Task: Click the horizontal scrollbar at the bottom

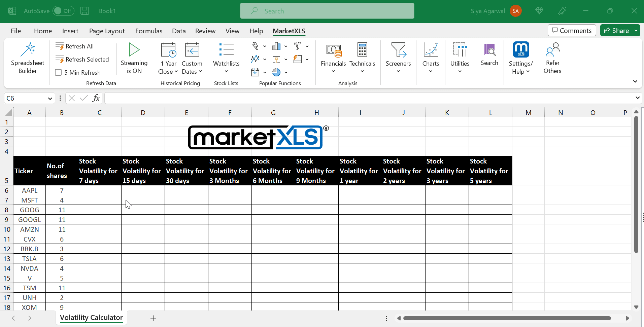Action: [x=507, y=318]
